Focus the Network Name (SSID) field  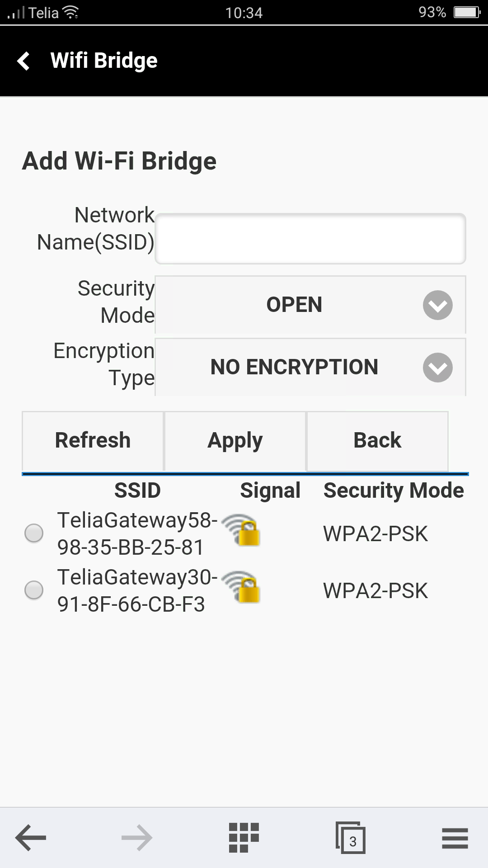(x=310, y=239)
